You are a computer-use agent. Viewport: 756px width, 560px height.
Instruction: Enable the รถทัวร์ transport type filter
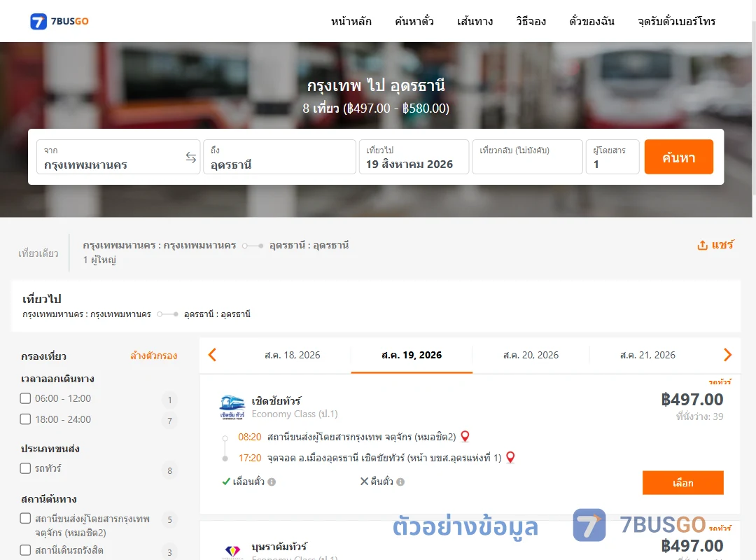(x=26, y=468)
